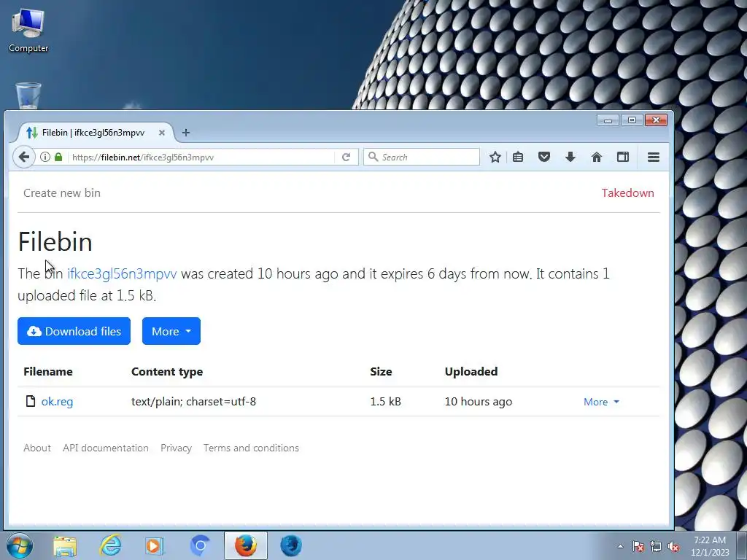
Task: Open the Downloads arrow icon
Action: pos(570,157)
